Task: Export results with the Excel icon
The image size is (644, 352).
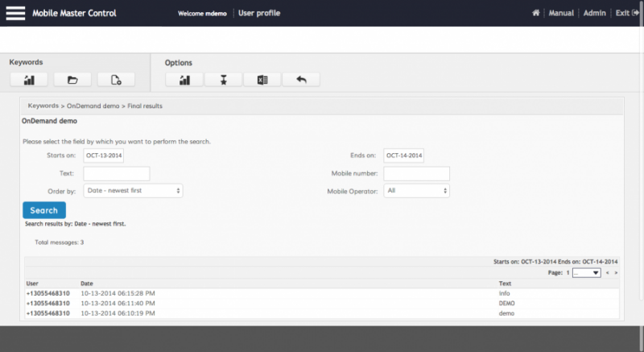Action: pos(262,80)
